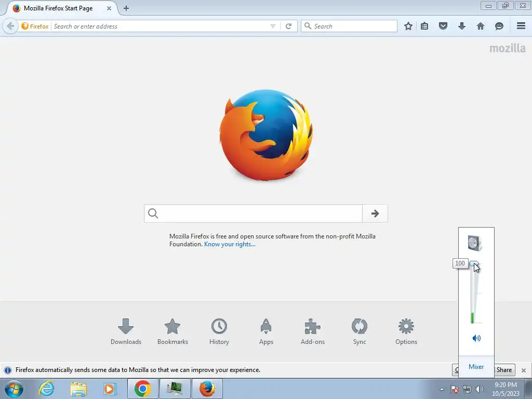This screenshot has height=399, width=532.
Task: Open the system monitor app on taskbar
Action: point(175,389)
